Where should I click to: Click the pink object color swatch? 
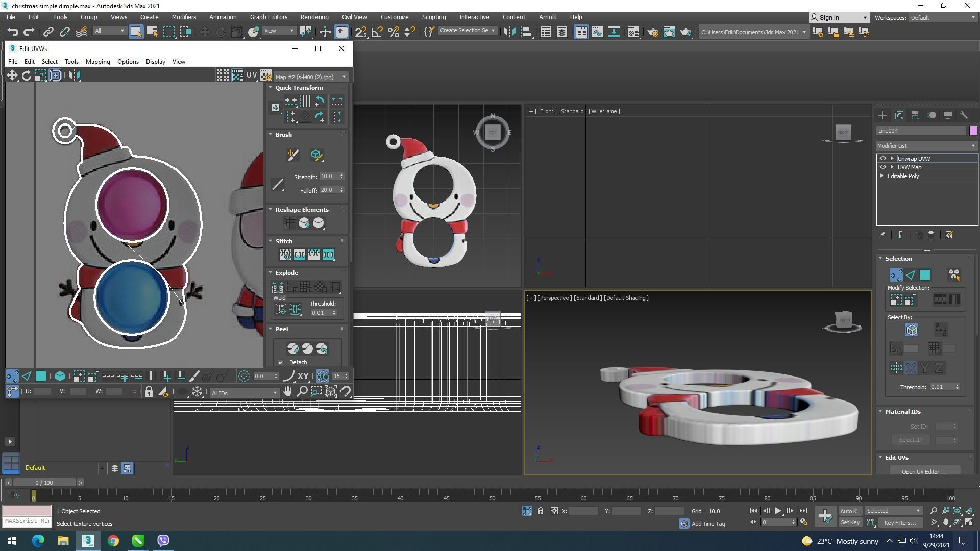[x=973, y=131]
